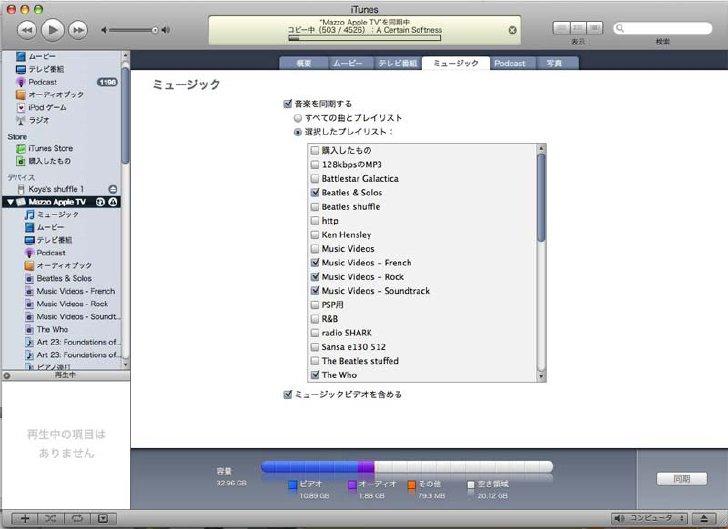The image size is (728, 529).
Task: Open Music under Mazzo Apple TV
Action: pos(52,215)
